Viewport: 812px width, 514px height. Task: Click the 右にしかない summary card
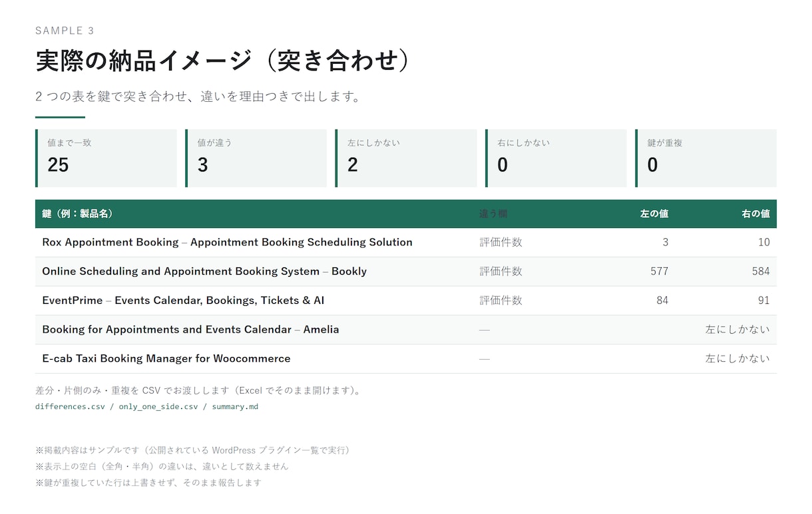(556, 158)
